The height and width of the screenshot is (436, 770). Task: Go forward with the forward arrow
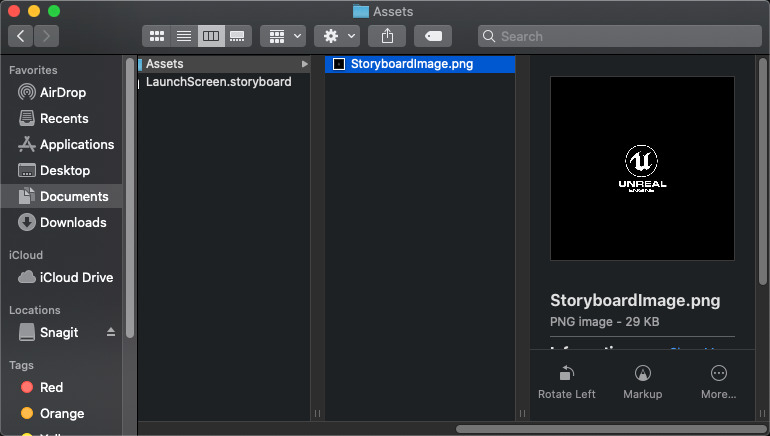[x=46, y=36]
